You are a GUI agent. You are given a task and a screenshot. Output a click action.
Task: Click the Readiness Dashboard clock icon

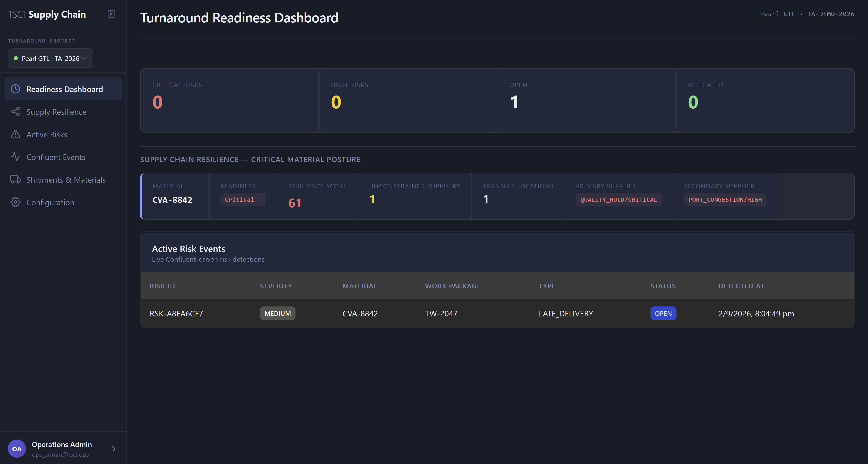(16, 89)
